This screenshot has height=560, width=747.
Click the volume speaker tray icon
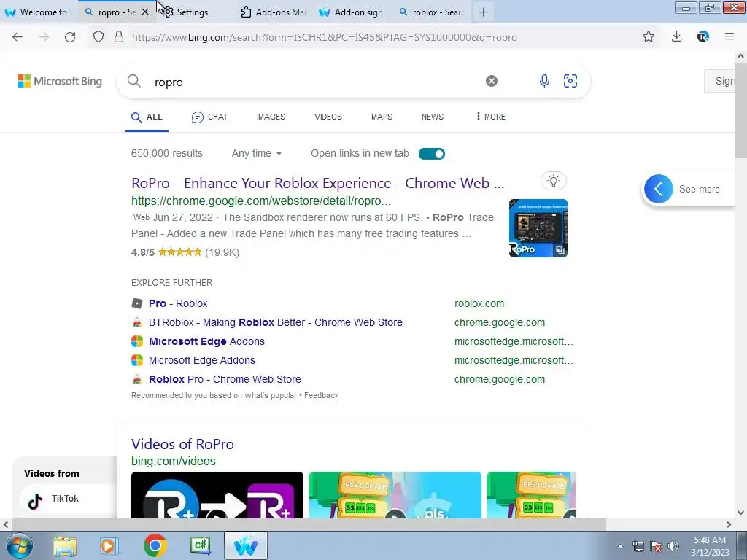[x=673, y=546]
